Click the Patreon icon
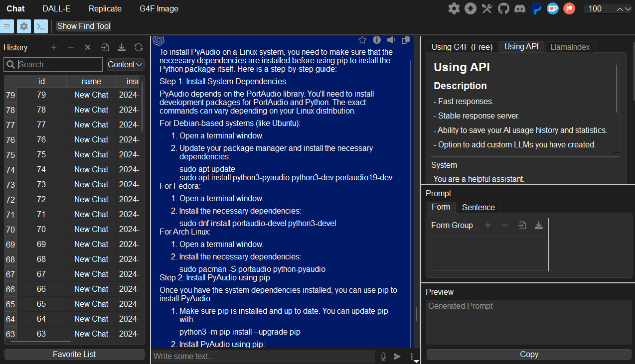Image resolution: width=635 pixels, height=364 pixels. click(x=569, y=8)
